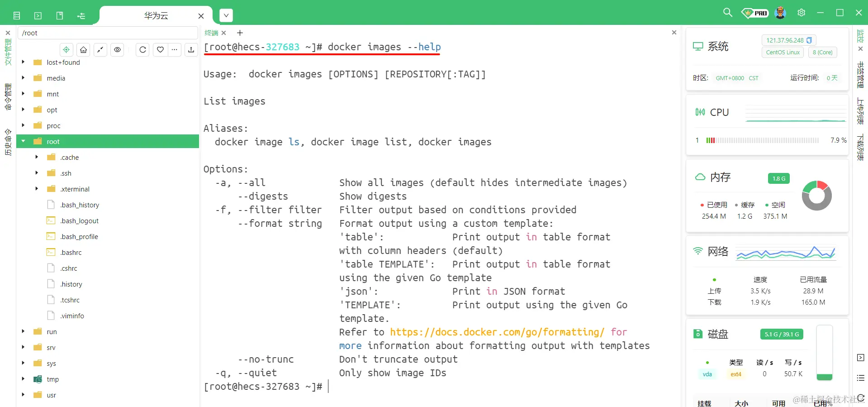Screen dimensions: 868x407
Task: Click the memory usage donut chart
Action: pyautogui.click(x=817, y=196)
